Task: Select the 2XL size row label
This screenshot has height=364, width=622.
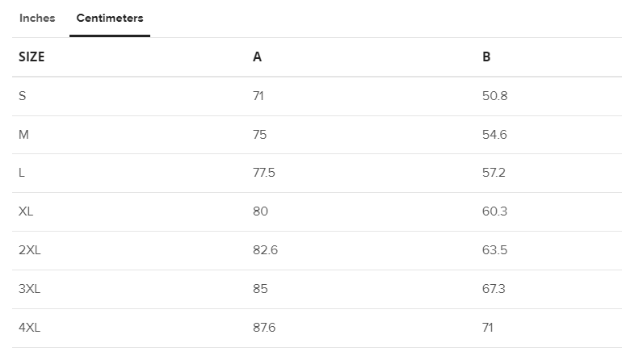Action: [x=30, y=250]
